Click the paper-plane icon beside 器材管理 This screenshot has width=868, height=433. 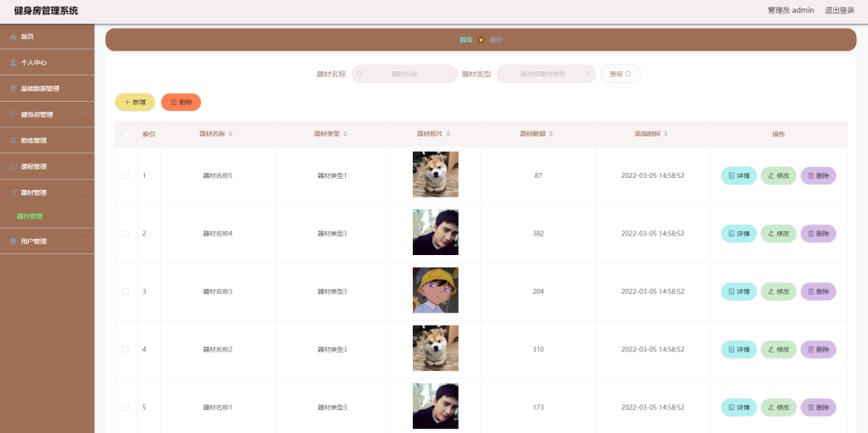coord(14,192)
